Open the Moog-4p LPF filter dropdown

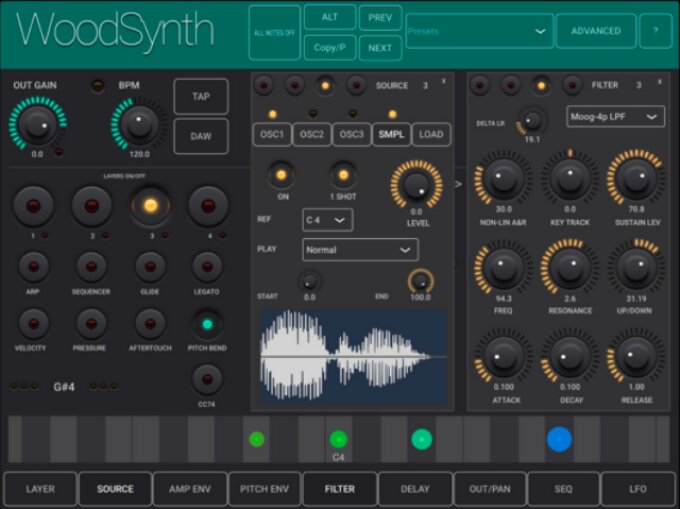coord(615,117)
